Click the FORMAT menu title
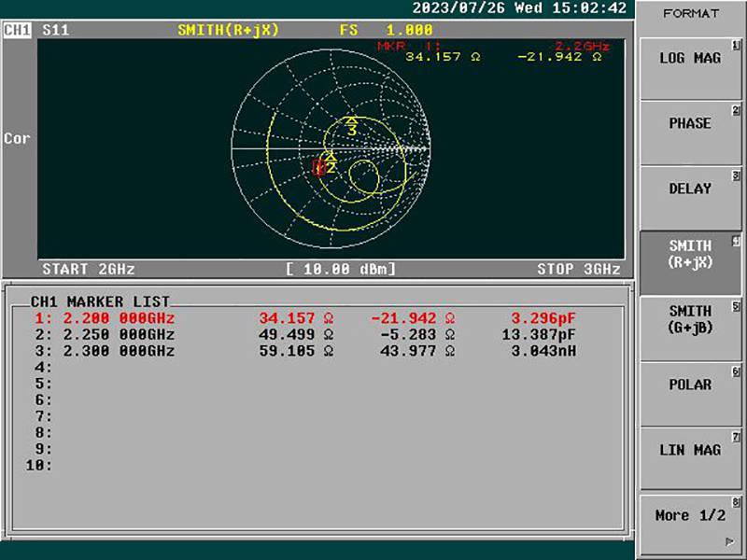This screenshot has width=747, height=560. [691, 13]
